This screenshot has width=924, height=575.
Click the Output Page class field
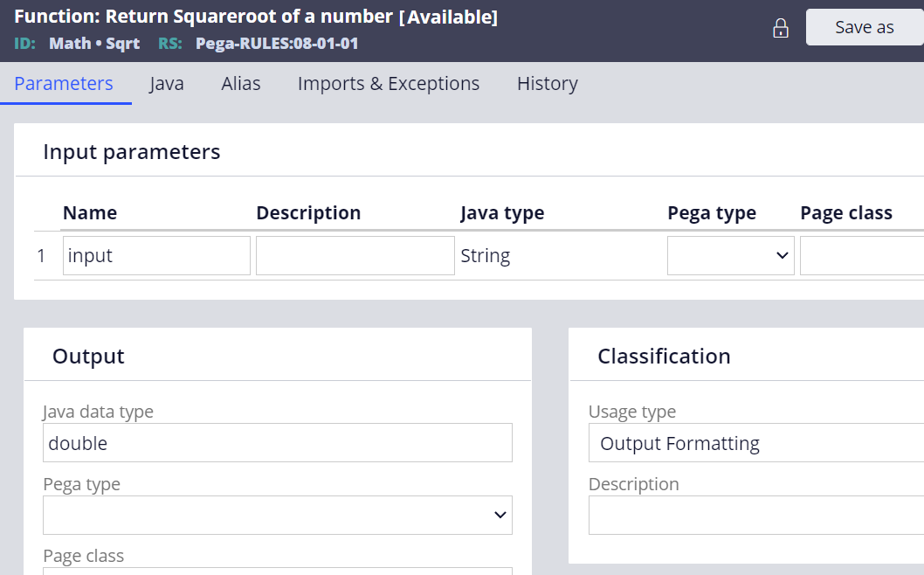278,571
